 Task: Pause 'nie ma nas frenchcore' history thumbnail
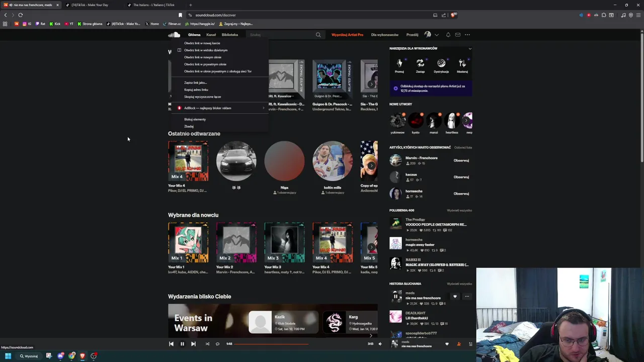[395, 297]
